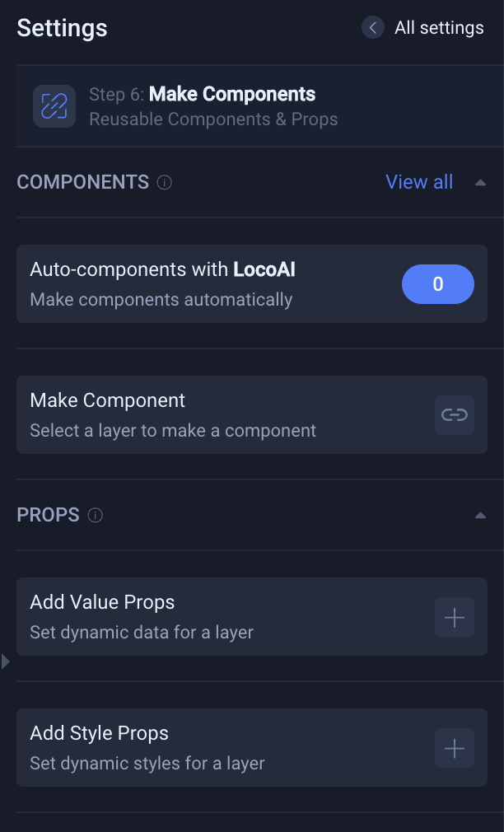Screen dimensions: 504x832
Task: Open the PROPS info tooltip icon
Action: point(95,515)
